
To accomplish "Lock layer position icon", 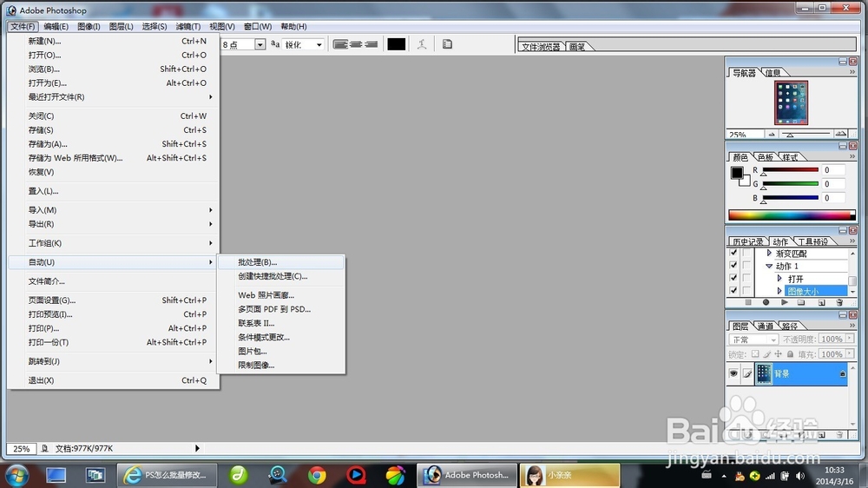I will [779, 354].
